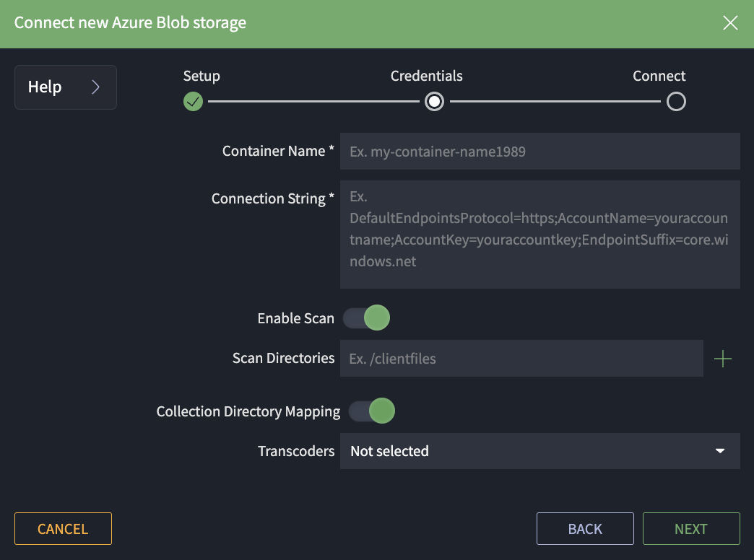Disable the Enable Scan toggle
The width and height of the screenshot is (754, 560).
pyautogui.click(x=367, y=318)
